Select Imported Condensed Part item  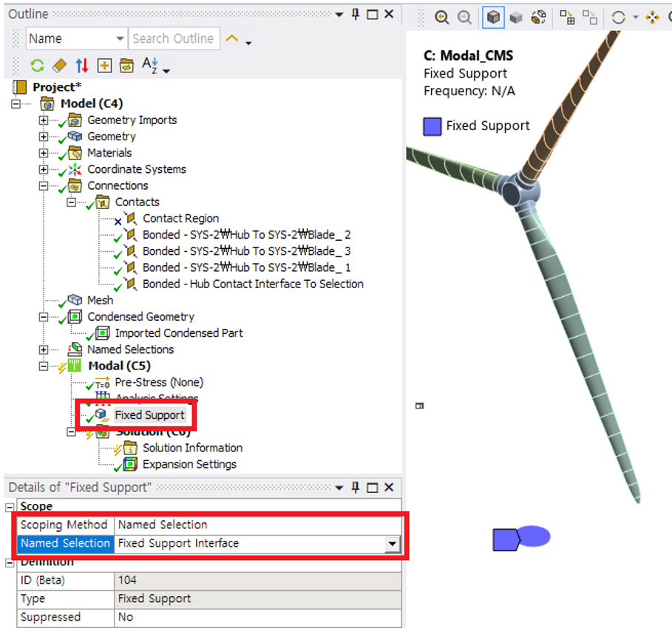(x=178, y=333)
